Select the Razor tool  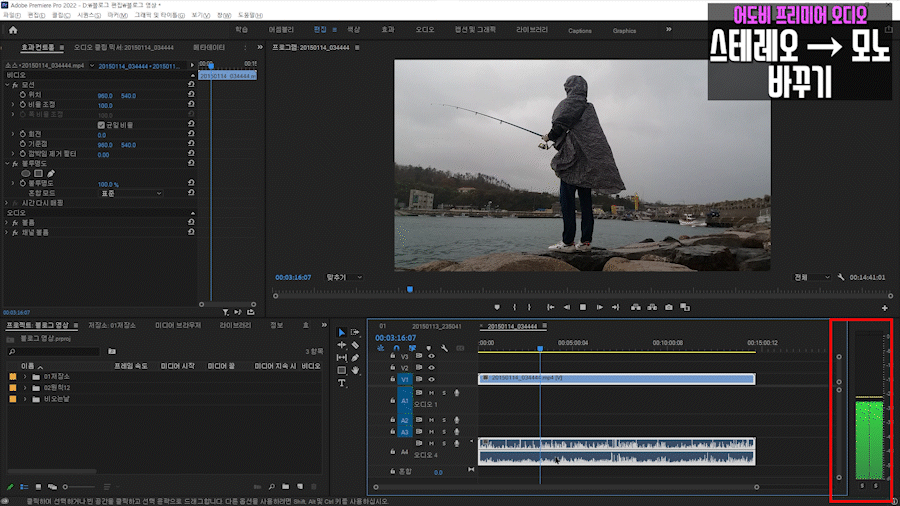click(355, 345)
